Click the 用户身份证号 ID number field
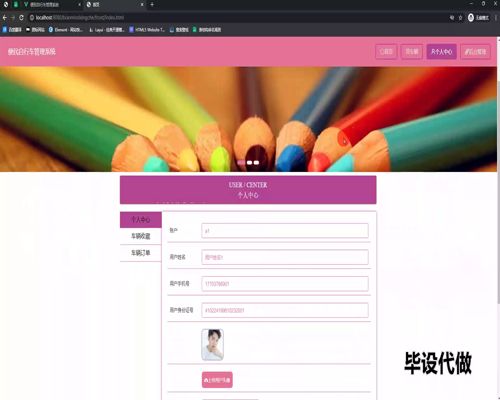Image resolution: width=500 pixels, height=400 pixels. pos(285,310)
